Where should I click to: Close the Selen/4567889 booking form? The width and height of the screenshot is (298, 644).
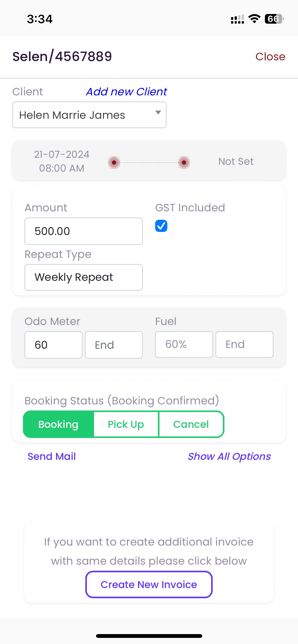[270, 56]
